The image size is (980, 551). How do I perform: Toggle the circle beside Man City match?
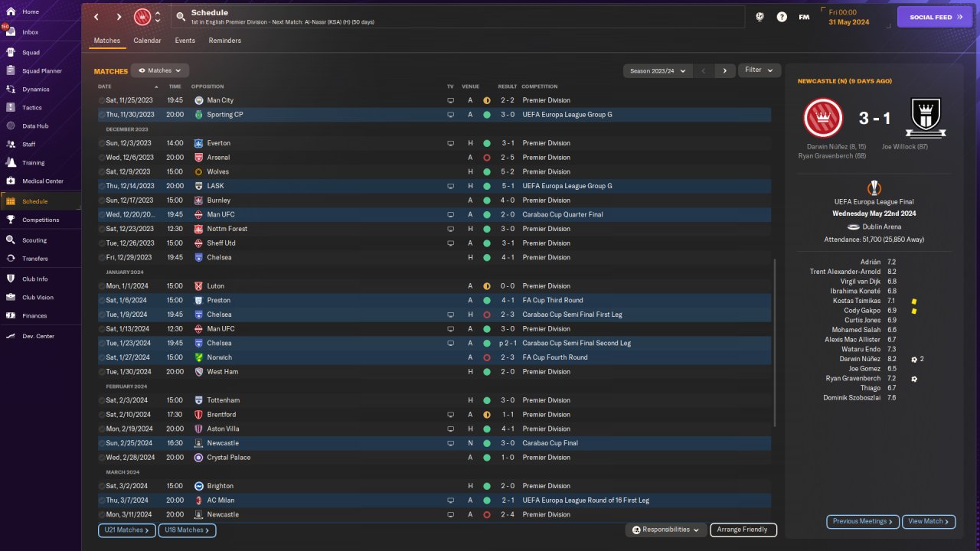101,100
